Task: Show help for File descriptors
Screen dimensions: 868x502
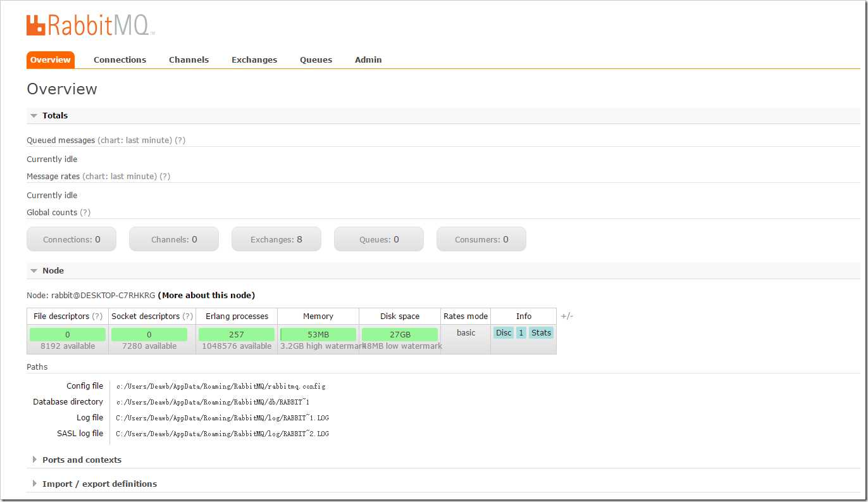Action: [97, 316]
